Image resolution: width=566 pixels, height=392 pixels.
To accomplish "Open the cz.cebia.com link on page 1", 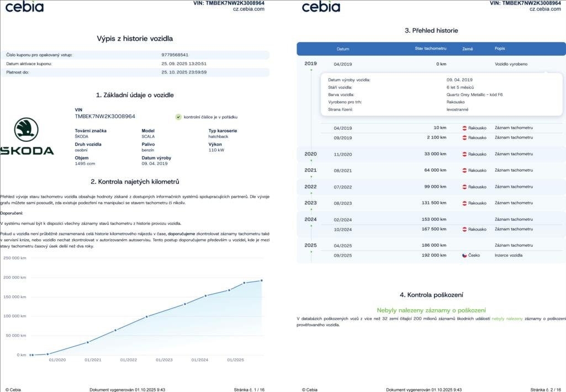I will (x=248, y=9).
